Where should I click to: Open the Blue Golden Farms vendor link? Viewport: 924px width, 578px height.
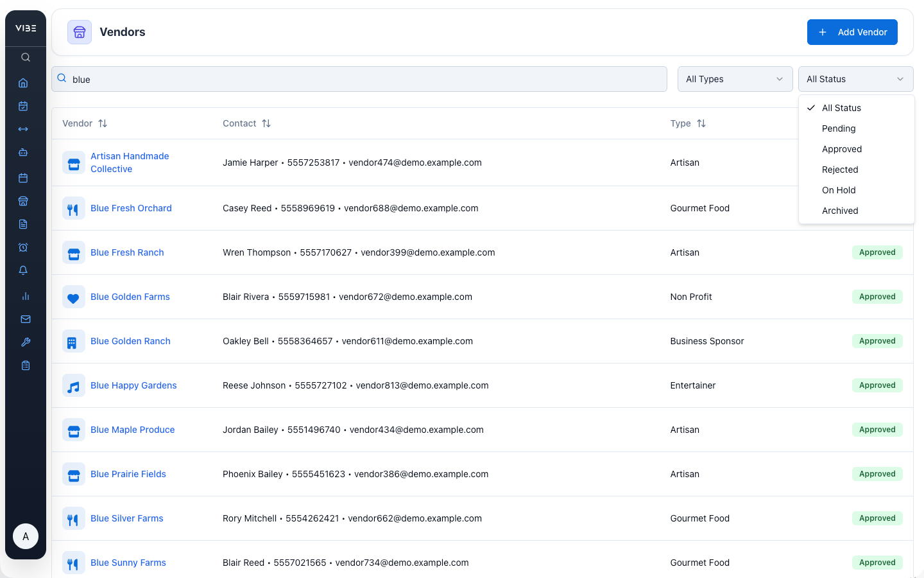[x=130, y=297]
